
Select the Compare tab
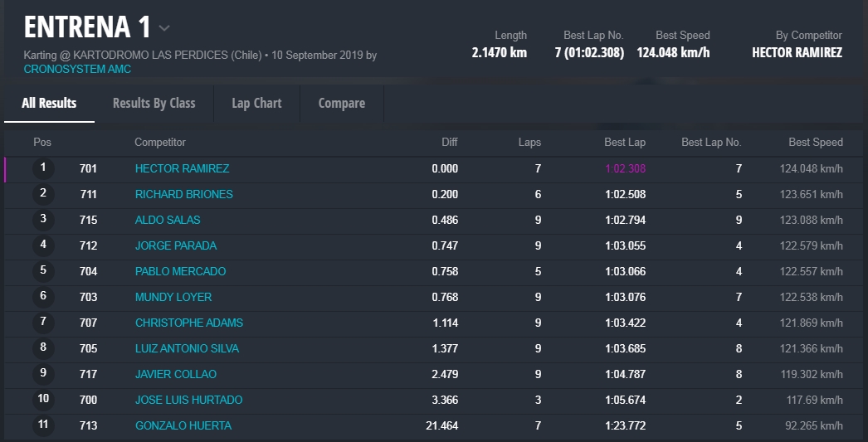[x=341, y=103]
